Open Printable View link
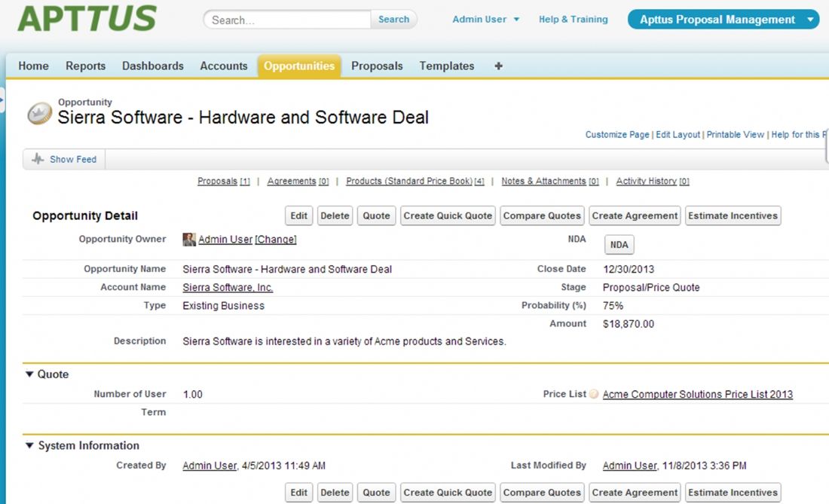 736,135
